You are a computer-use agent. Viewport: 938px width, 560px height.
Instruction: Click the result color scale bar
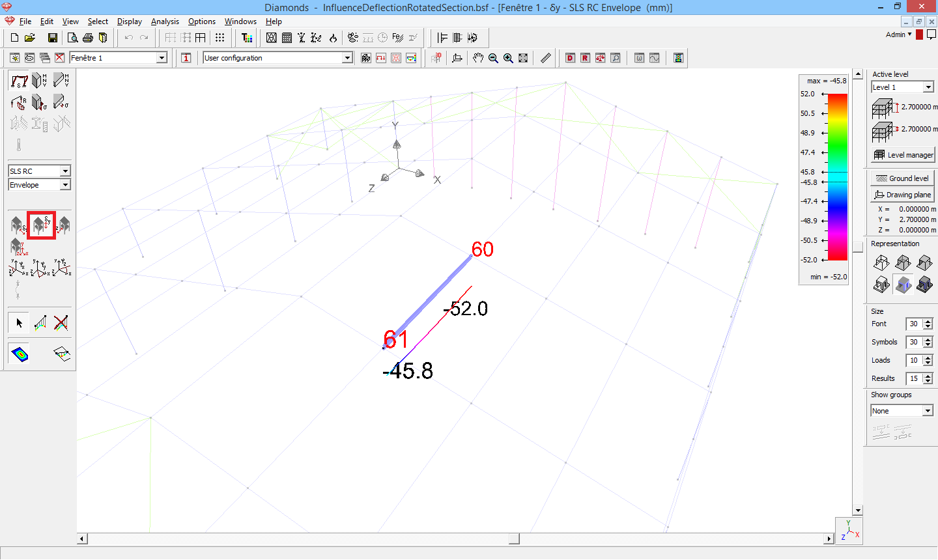[x=837, y=177]
